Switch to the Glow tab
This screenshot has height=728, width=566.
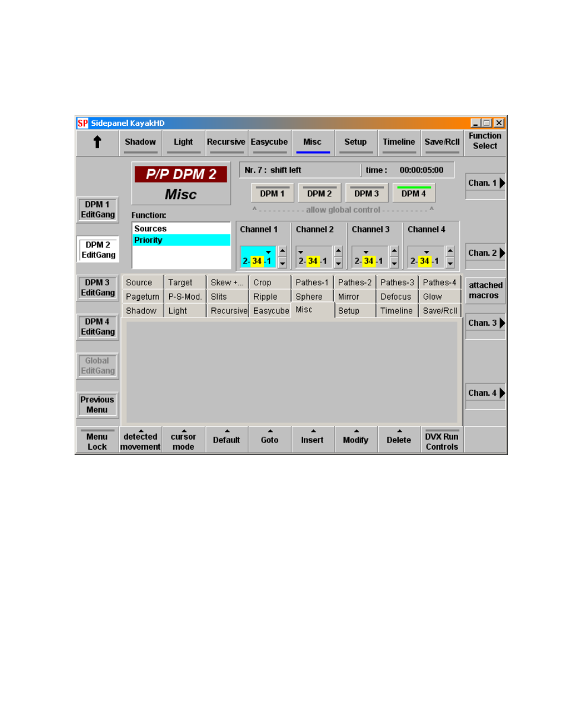(440, 297)
